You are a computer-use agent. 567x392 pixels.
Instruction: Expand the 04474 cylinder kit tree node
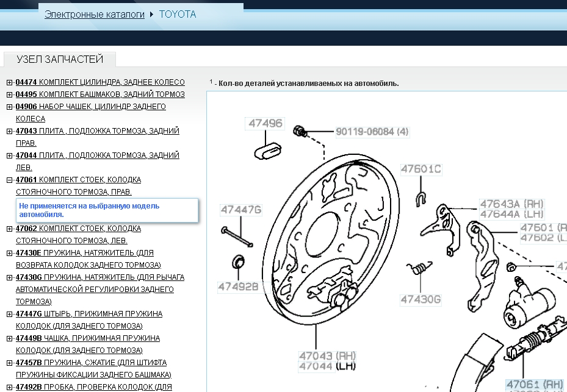[9, 82]
